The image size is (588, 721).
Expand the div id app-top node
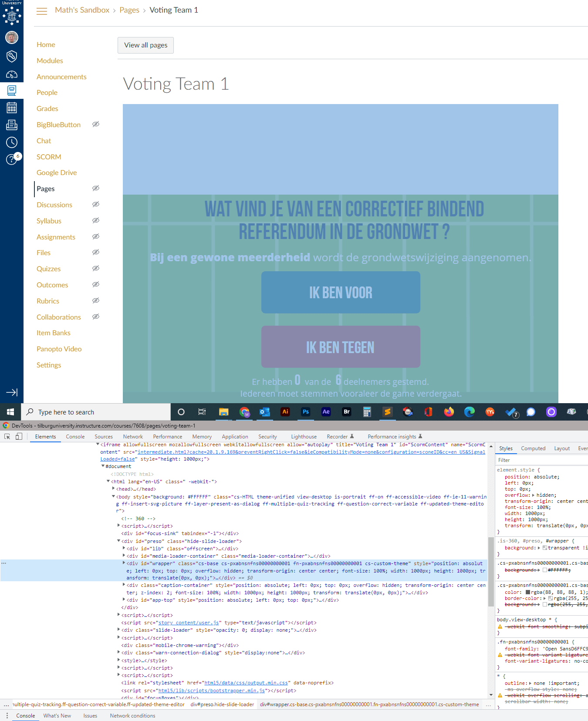tap(124, 600)
